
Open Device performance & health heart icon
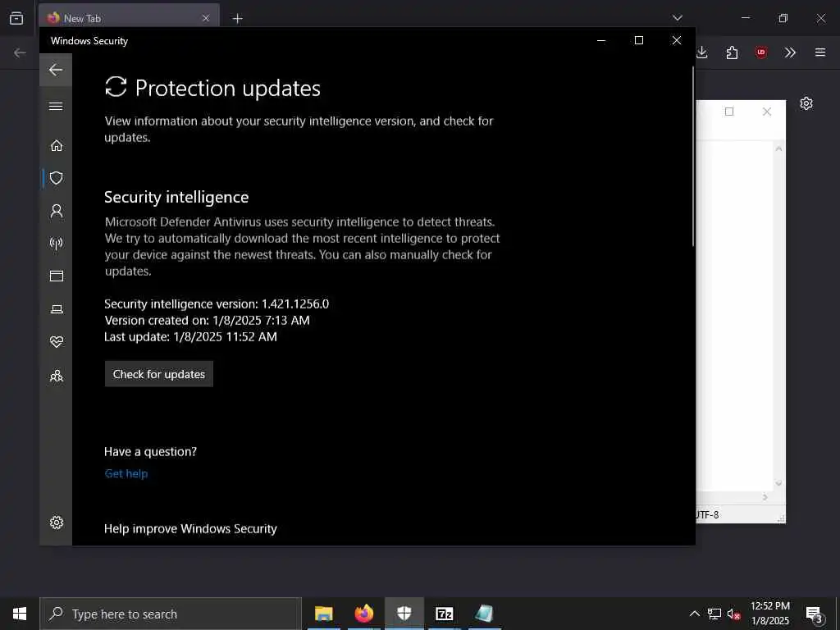pos(57,342)
